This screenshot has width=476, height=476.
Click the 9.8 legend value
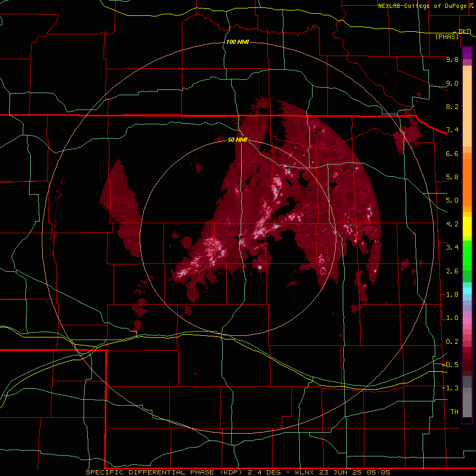pyautogui.click(x=452, y=59)
